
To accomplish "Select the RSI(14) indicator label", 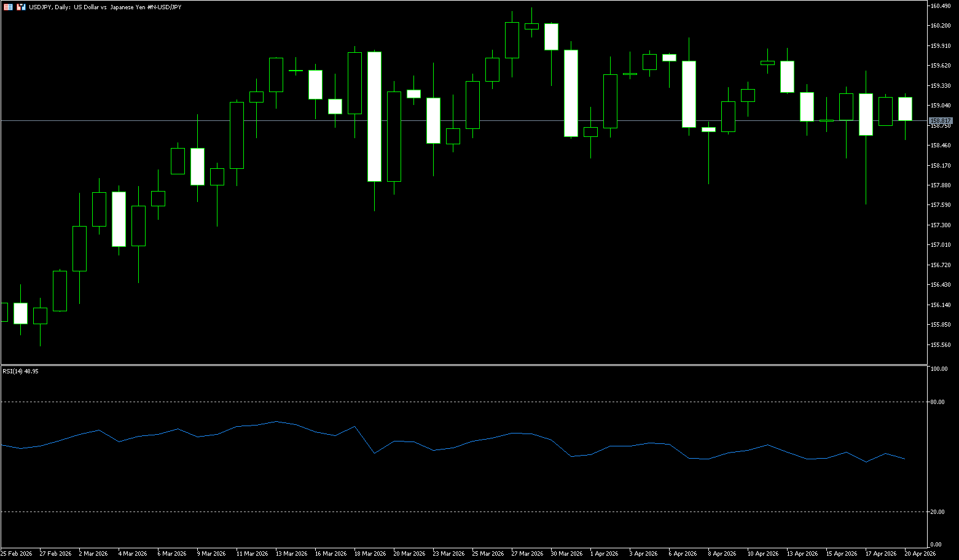I will 20,371.
